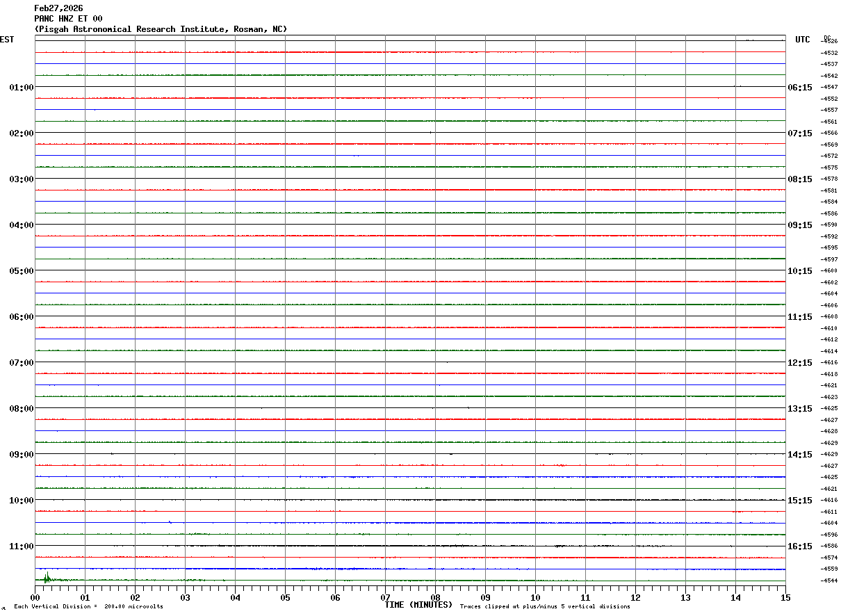Select minute tick label 03 on axis
841x616 pixels.
[185, 597]
